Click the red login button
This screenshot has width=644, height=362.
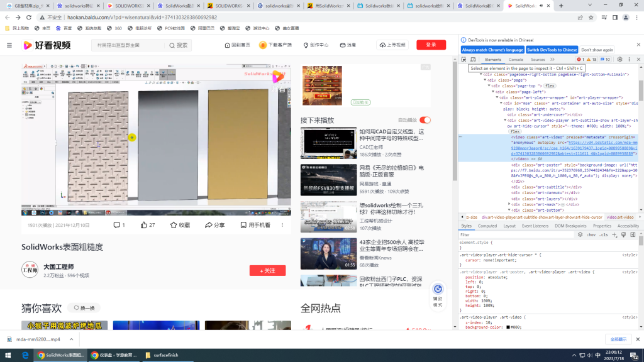click(431, 45)
